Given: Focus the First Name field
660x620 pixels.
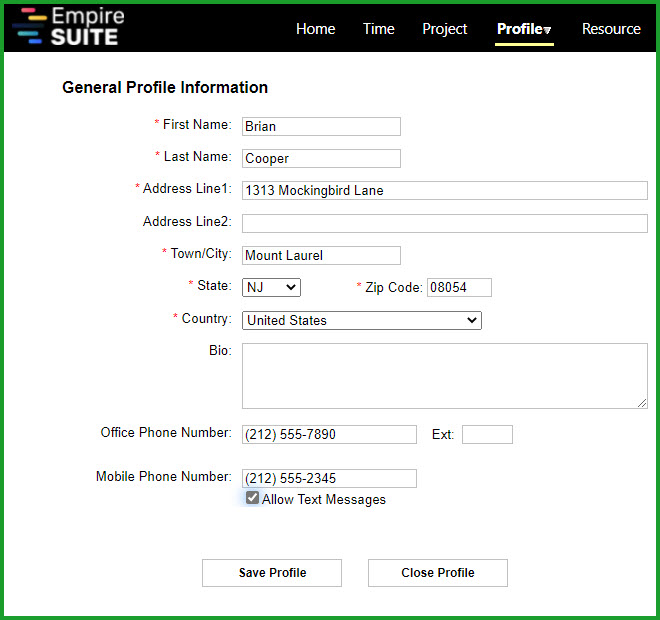Looking at the screenshot, I should [x=321, y=126].
